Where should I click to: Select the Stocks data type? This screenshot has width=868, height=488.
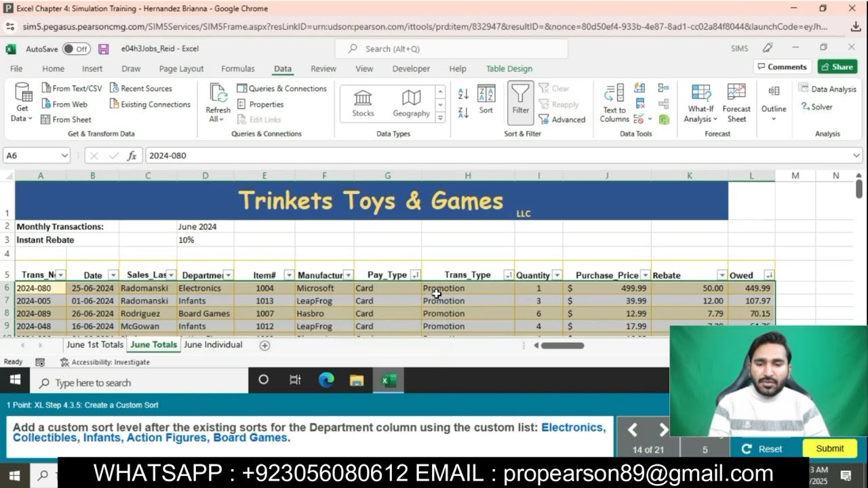[x=363, y=103]
